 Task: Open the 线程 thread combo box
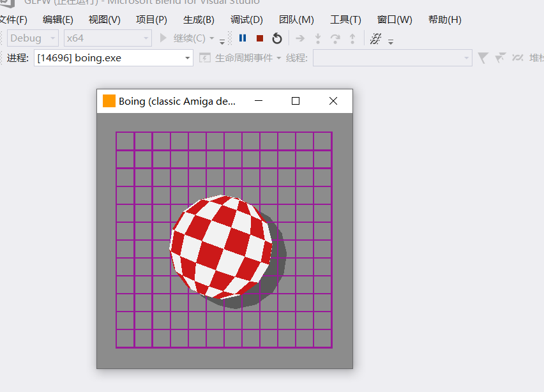tap(393, 58)
